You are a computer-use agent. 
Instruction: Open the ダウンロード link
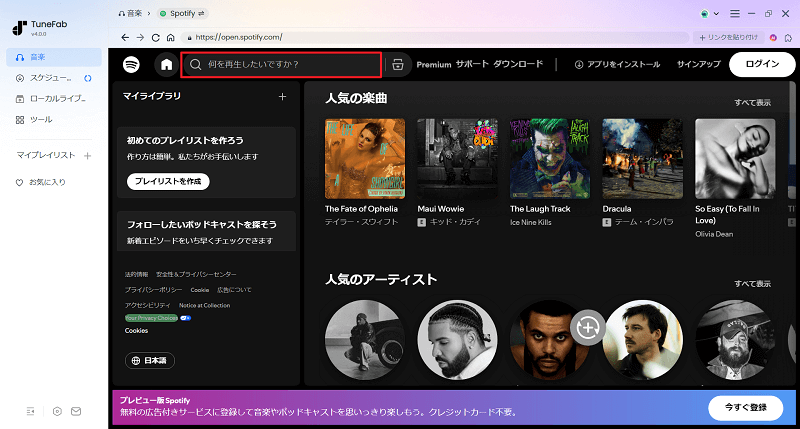point(518,64)
